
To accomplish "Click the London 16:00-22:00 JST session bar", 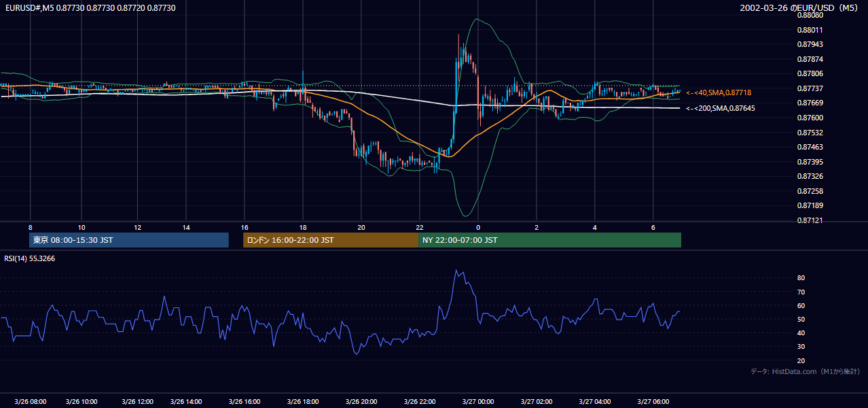I will click(331, 240).
